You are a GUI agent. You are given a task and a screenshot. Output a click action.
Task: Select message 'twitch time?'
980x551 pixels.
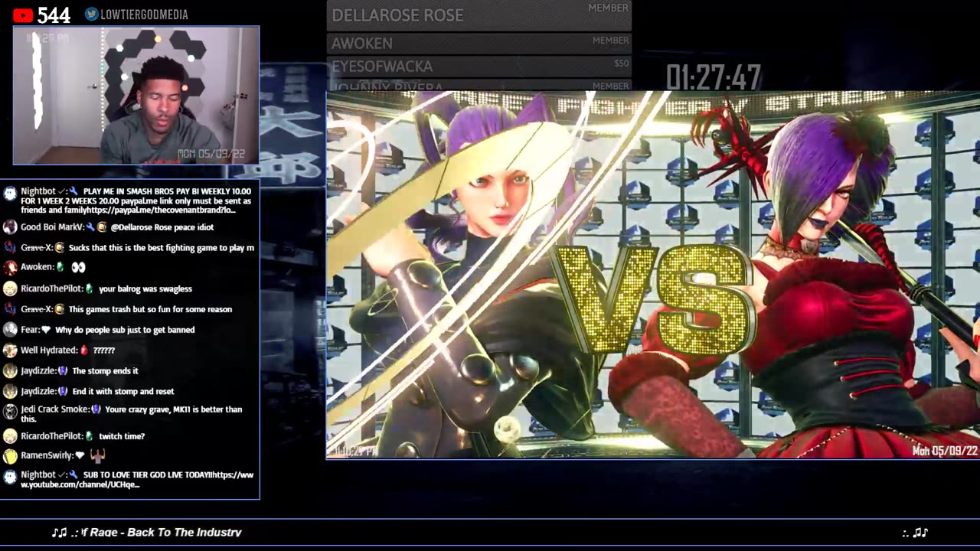coord(122,436)
